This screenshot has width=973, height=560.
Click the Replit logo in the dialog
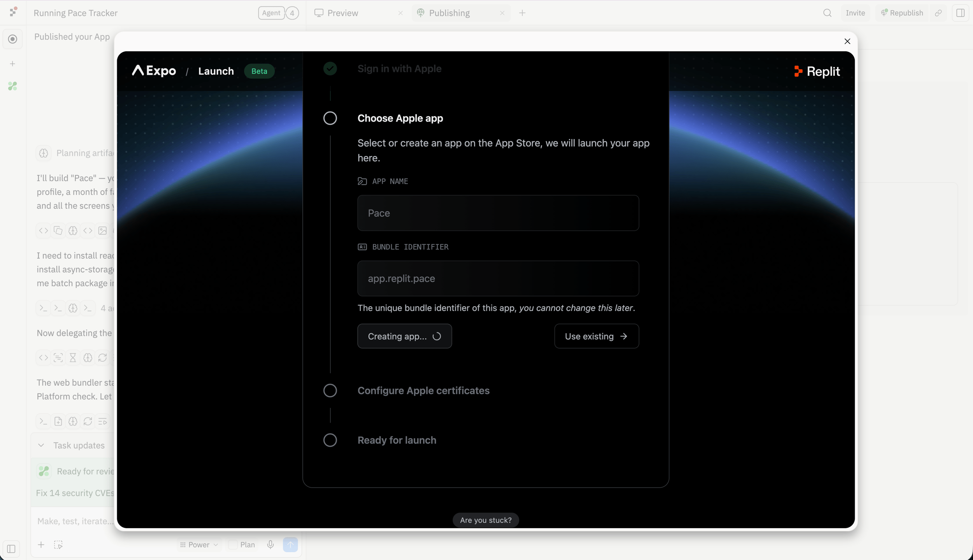pos(817,71)
